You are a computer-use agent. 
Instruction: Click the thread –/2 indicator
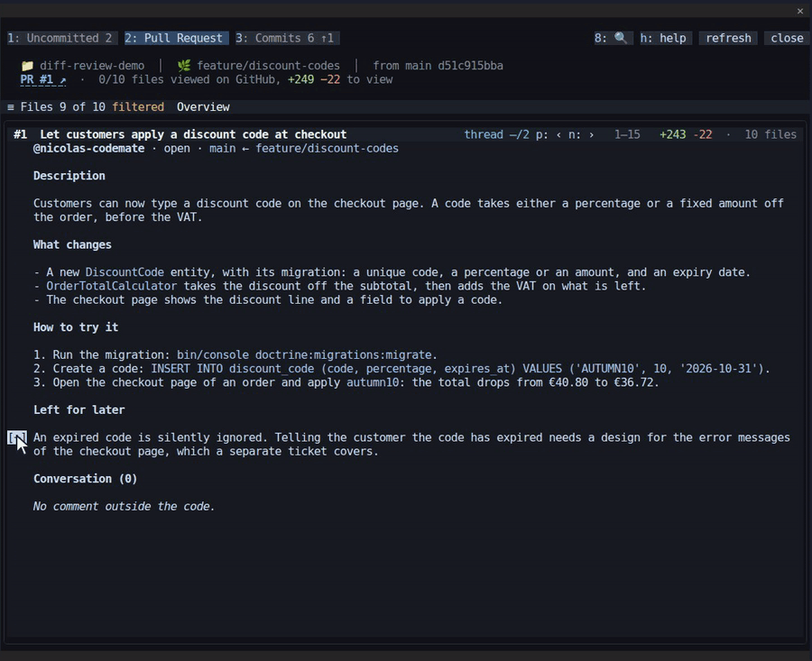click(496, 134)
